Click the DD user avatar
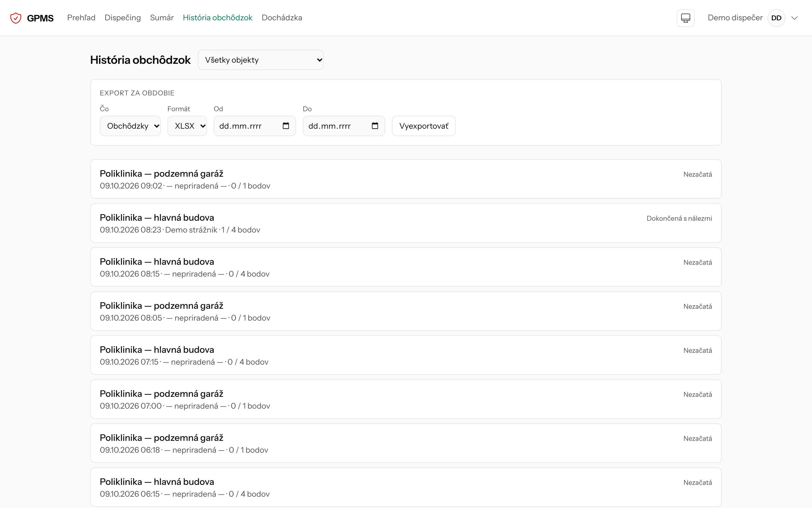 tap(776, 18)
